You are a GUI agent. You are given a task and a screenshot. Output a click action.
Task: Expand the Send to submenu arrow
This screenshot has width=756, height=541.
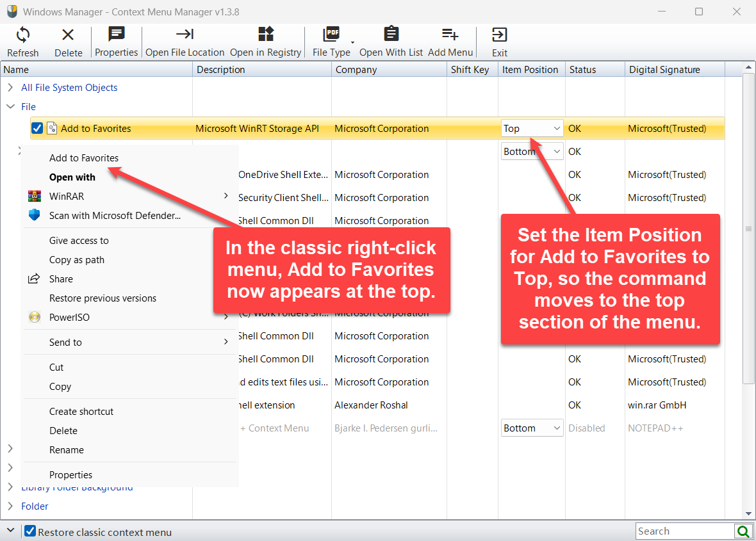pyautogui.click(x=226, y=341)
